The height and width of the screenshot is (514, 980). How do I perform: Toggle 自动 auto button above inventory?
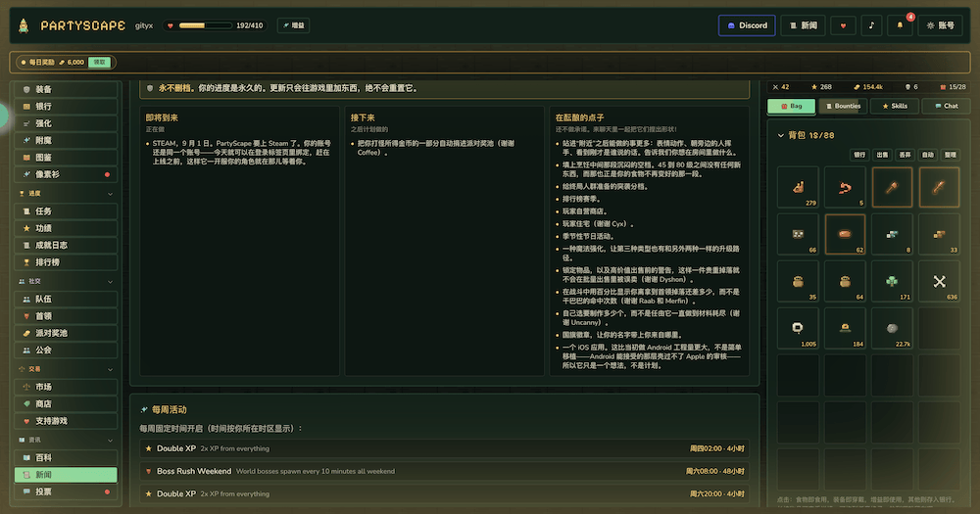click(928, 155)
